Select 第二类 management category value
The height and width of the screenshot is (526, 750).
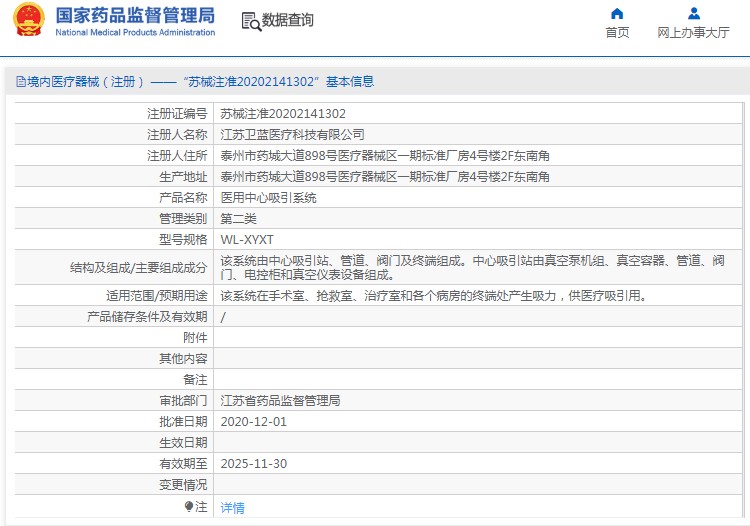[238, 219]
